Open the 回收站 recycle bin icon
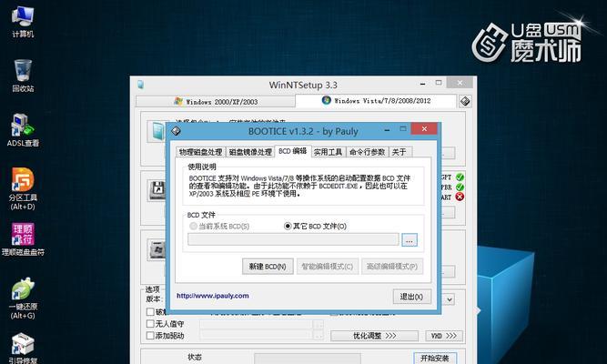This screenshot has width=607, height=364. (x=23, y=76)
